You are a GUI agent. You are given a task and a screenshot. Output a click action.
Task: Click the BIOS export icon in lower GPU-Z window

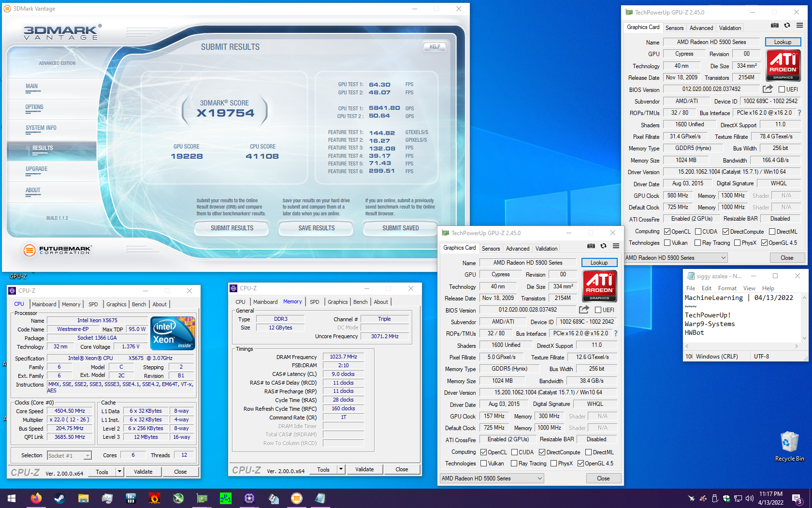[584, 310]
